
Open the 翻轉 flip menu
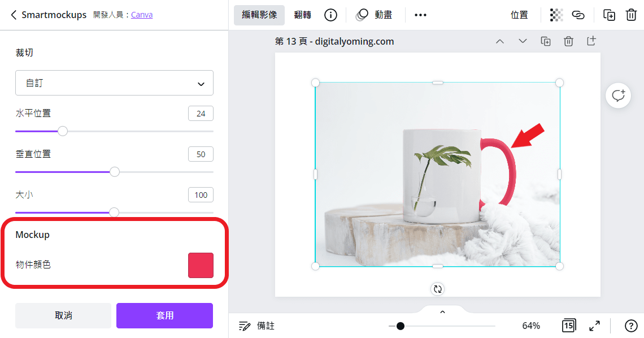[302, 15]
